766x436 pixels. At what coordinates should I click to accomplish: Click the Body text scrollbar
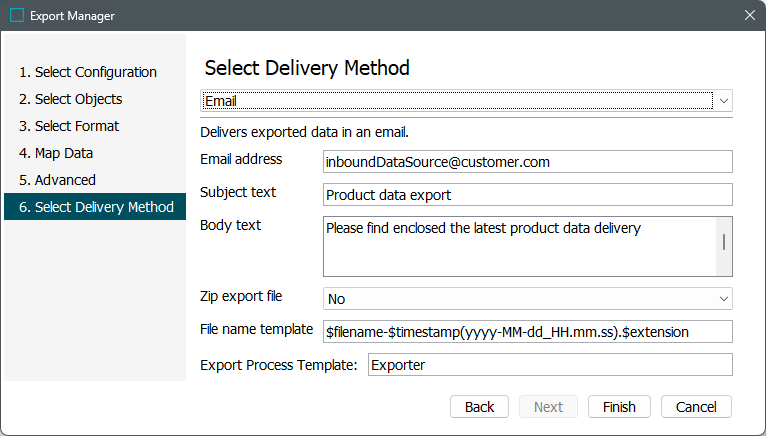[x=724, y=244]
